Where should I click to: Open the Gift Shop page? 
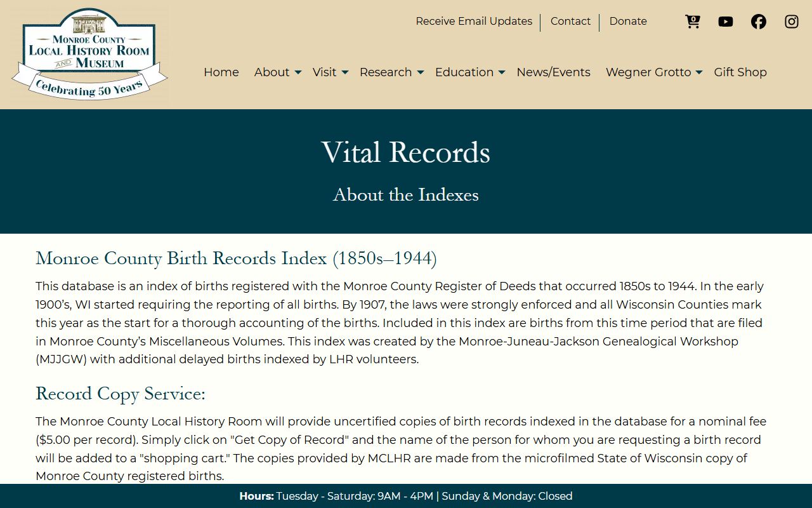(740, 72)
